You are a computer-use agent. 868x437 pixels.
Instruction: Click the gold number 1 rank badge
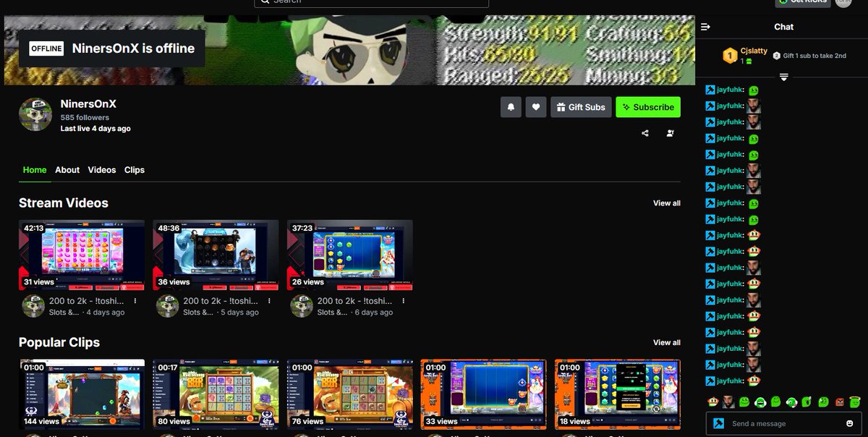tap(731, 55)
